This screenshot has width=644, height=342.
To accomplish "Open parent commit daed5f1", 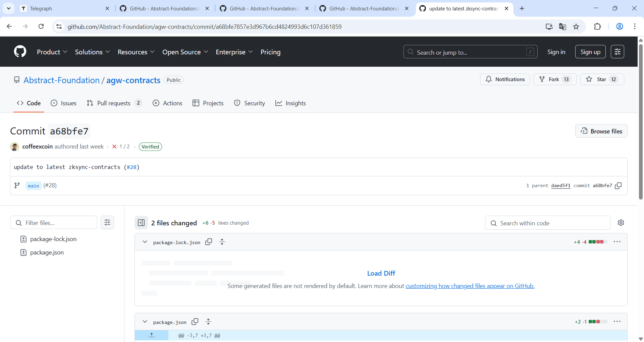I will (561, 186).
